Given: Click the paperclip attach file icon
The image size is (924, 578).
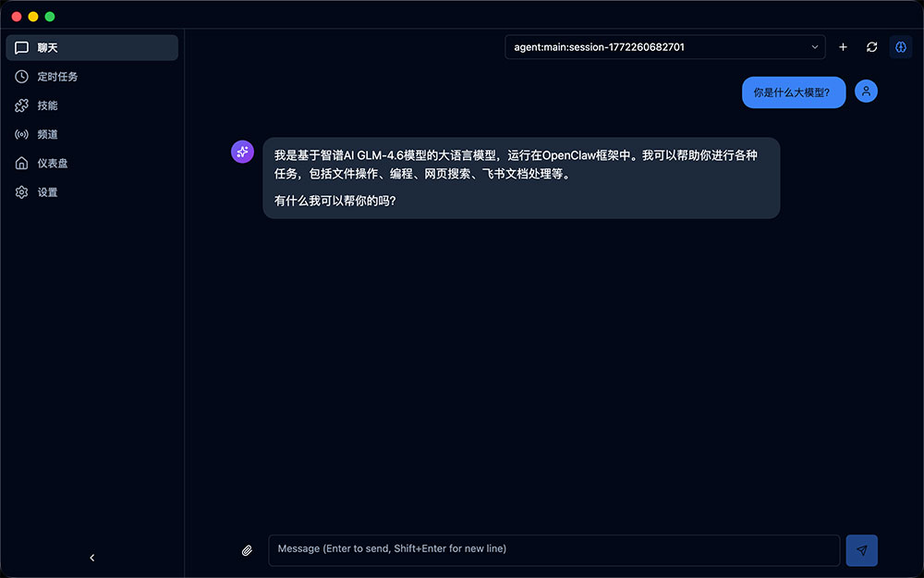Looking at the screenshot, I should (247, 550).
